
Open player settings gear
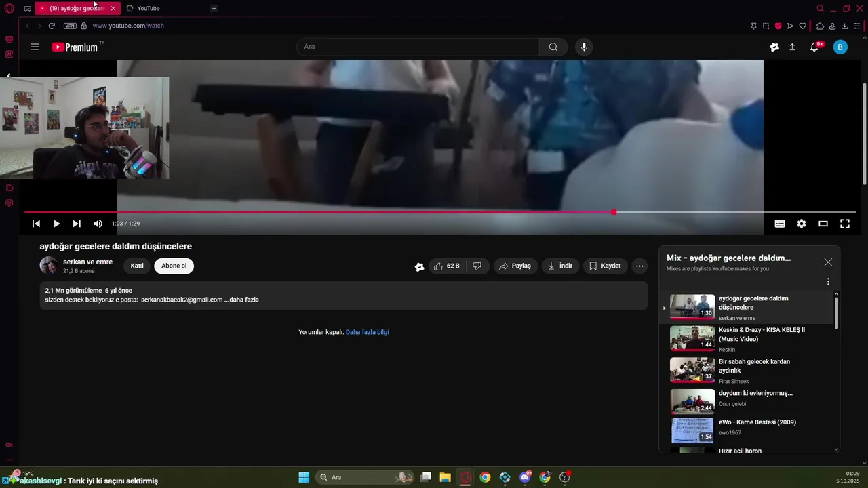[x=802, y=224]
